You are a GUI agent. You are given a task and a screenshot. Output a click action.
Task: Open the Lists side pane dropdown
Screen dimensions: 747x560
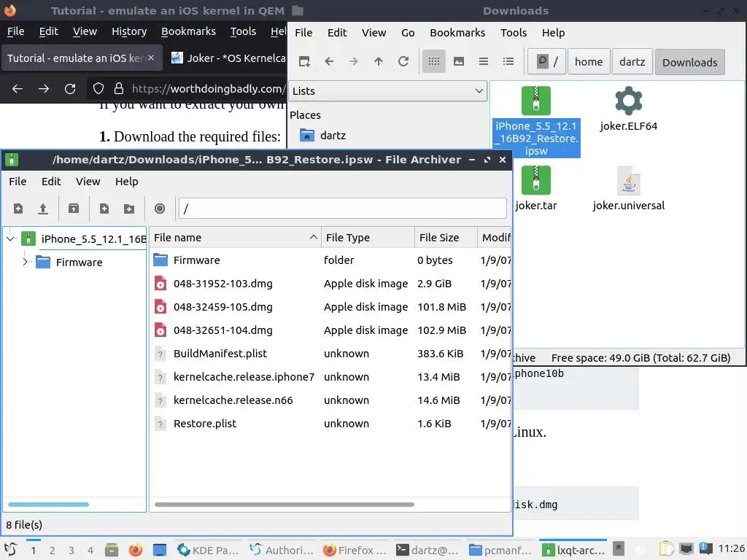[387, 91]
